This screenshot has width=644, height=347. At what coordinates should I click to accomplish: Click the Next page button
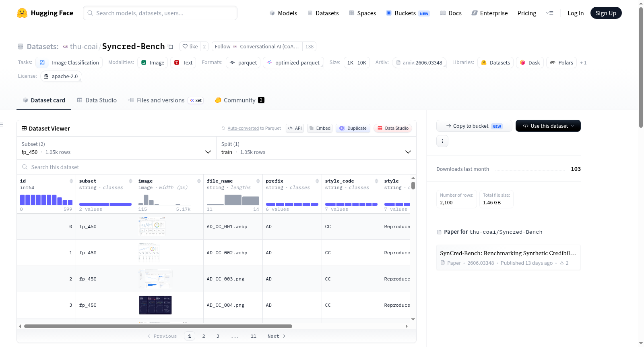(x=277, y=336)
